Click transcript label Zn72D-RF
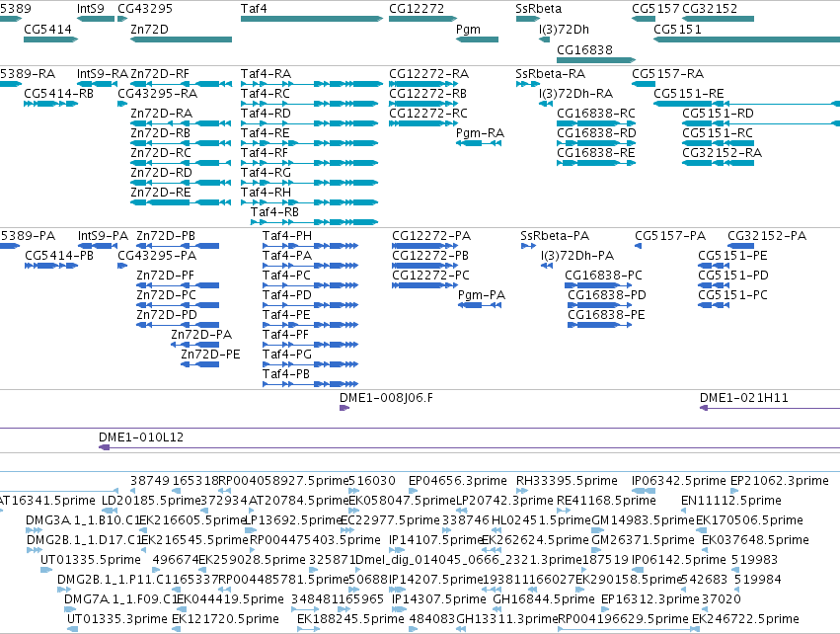 pos(160,73)
